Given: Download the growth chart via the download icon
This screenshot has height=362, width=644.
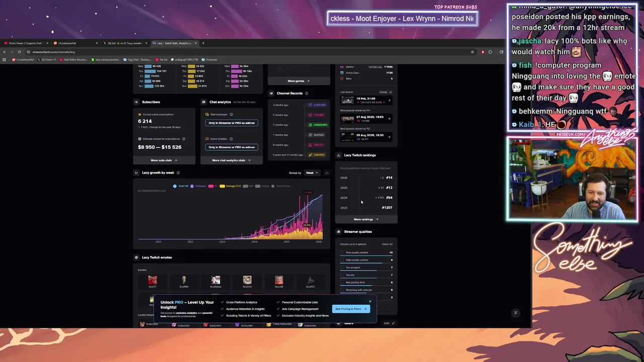Looking at the screenshot, I should coord(327,172).
